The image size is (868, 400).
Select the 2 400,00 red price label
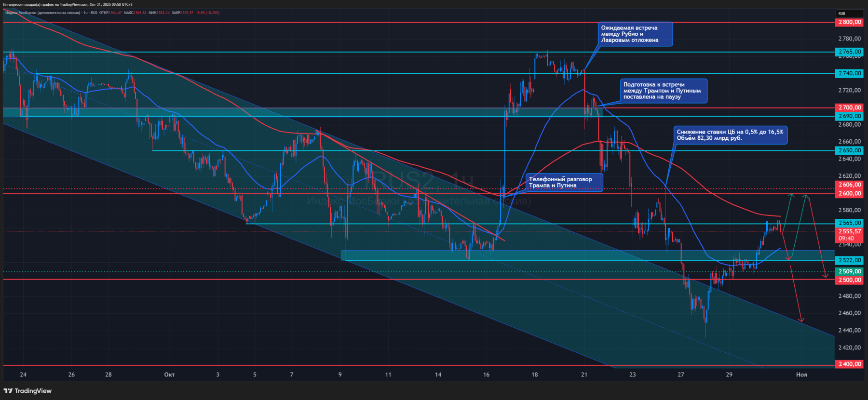click(x=849, y=364)
